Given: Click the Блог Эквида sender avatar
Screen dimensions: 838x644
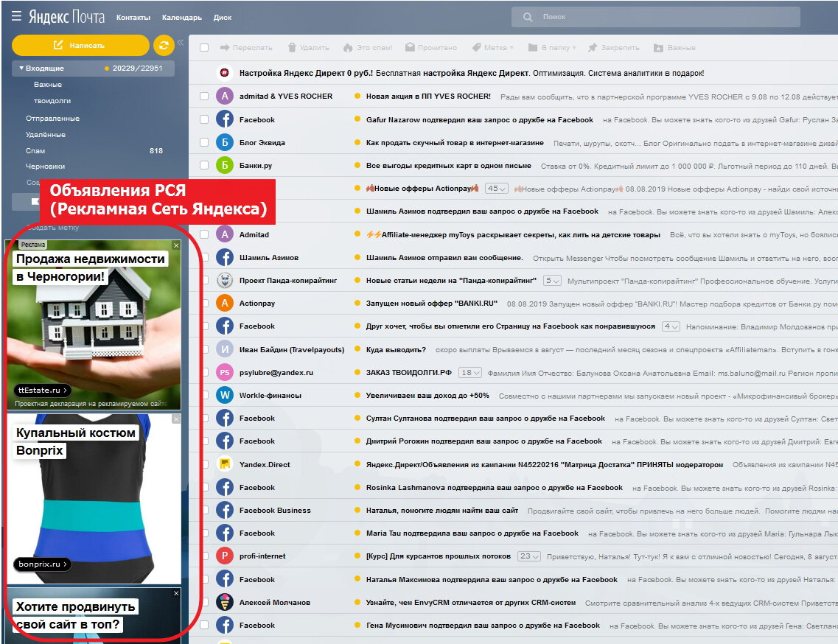Looking at the screenshot, I should pos(225,142).
